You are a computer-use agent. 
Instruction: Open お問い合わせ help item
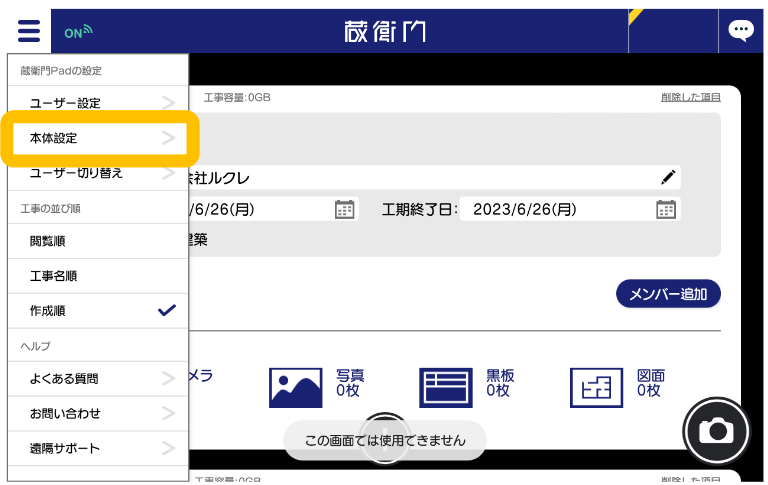pyautogui.click(x=98, y=413)
